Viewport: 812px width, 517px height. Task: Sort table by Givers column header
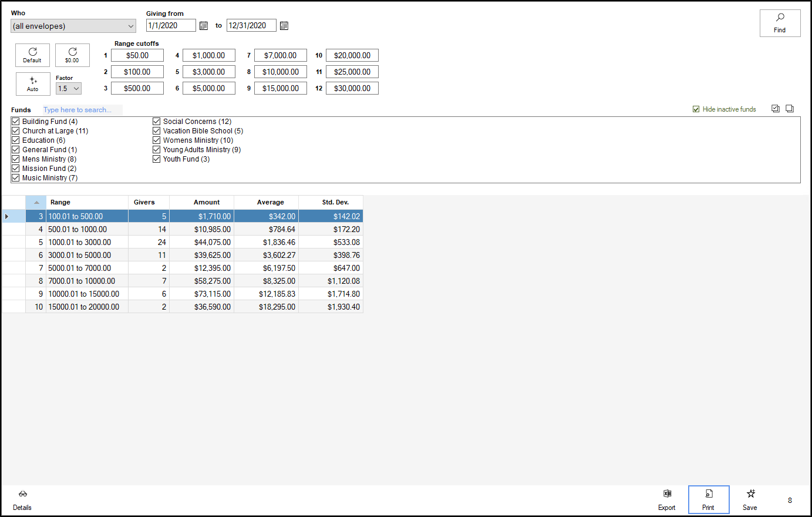pyautogui.click(x=149, y=202)
